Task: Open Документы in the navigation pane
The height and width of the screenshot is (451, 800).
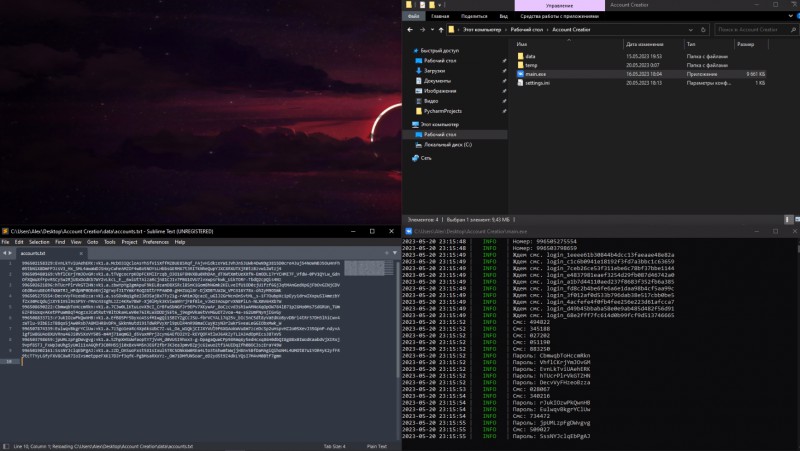Action: 437,81
